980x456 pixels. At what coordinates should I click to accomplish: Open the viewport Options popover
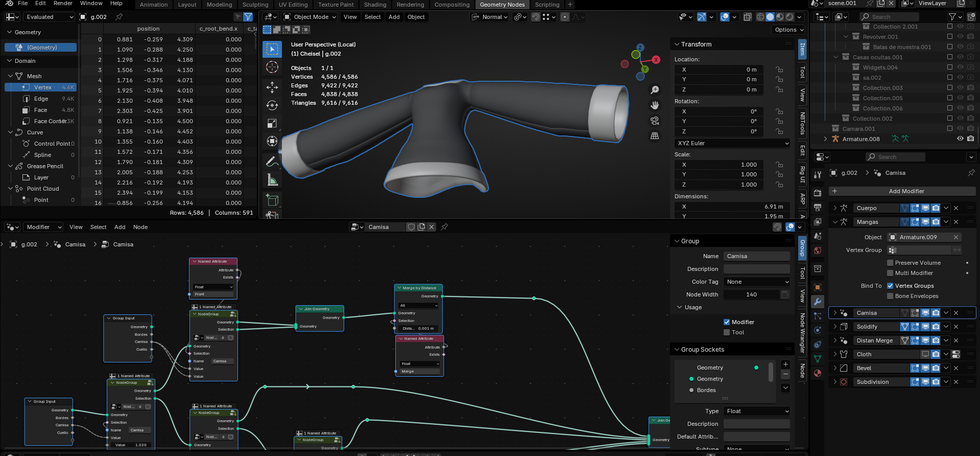coord(789,30)
